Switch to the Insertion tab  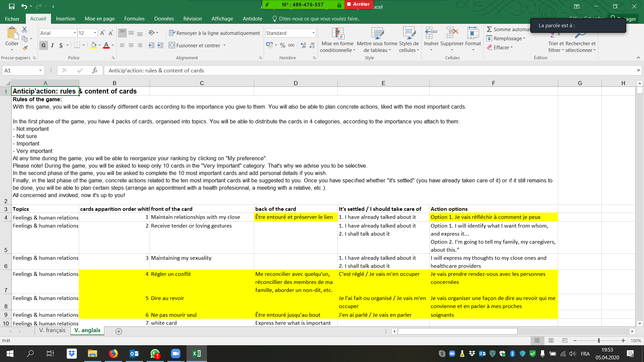65,19
